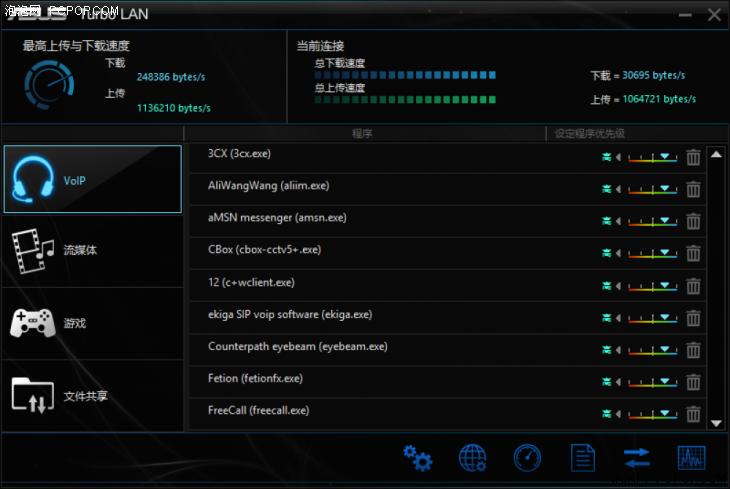Image resolution: width=730 pixels, height=489 pixels.
Task: Switch to the 流媒体 streaming category
Action: coord(92,251)
